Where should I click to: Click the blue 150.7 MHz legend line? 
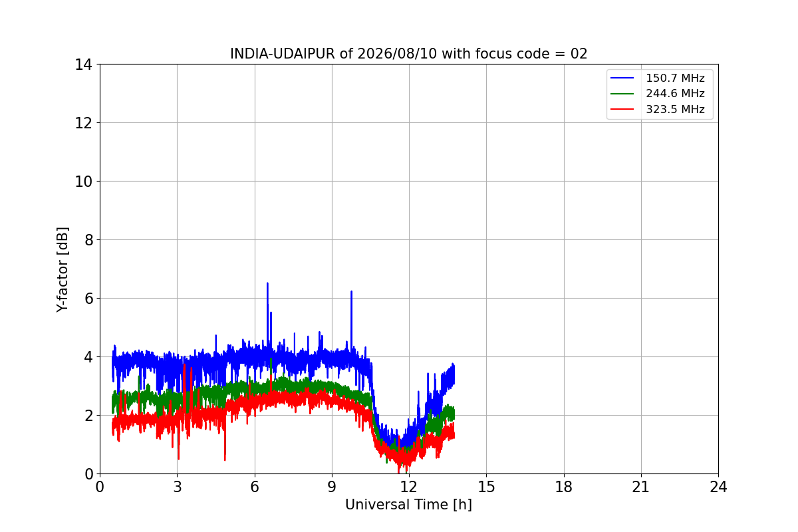tap(622, 78)
